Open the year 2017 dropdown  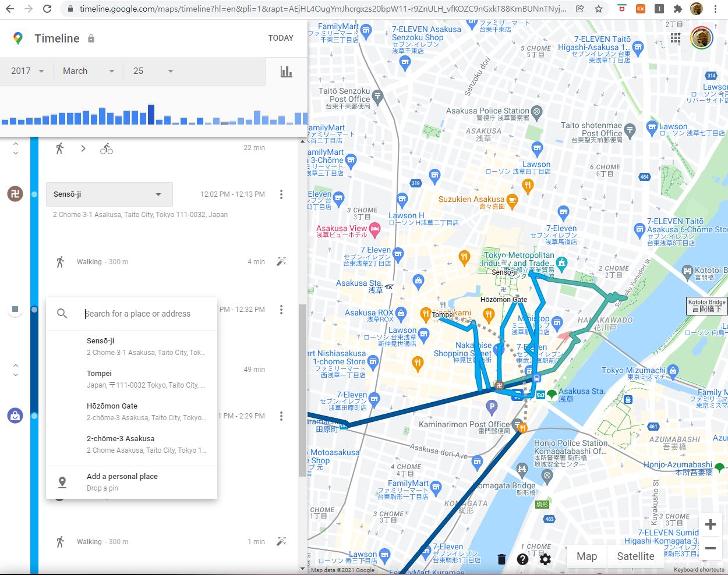(27, 71)
